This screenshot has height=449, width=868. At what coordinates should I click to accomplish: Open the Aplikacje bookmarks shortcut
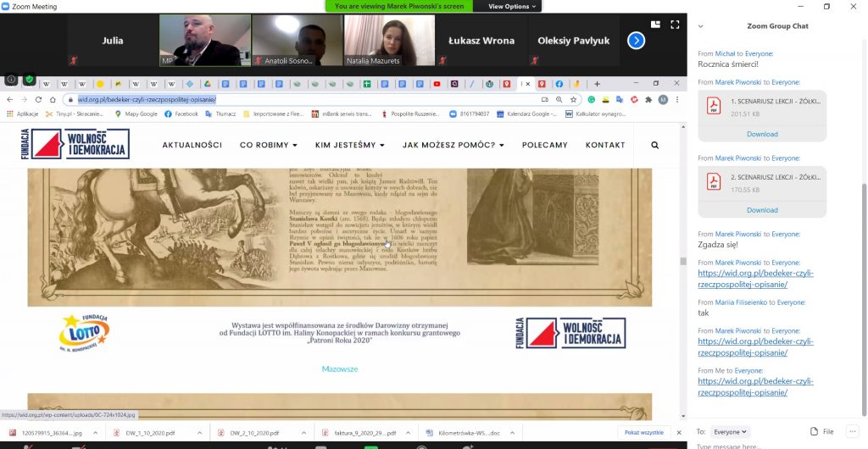coord(22,114)
